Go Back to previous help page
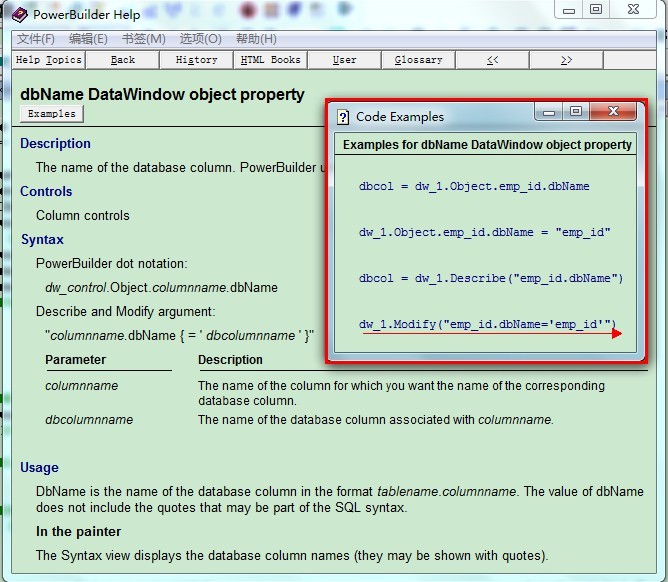Screen dimensions: 668x582 click(123, 60)
